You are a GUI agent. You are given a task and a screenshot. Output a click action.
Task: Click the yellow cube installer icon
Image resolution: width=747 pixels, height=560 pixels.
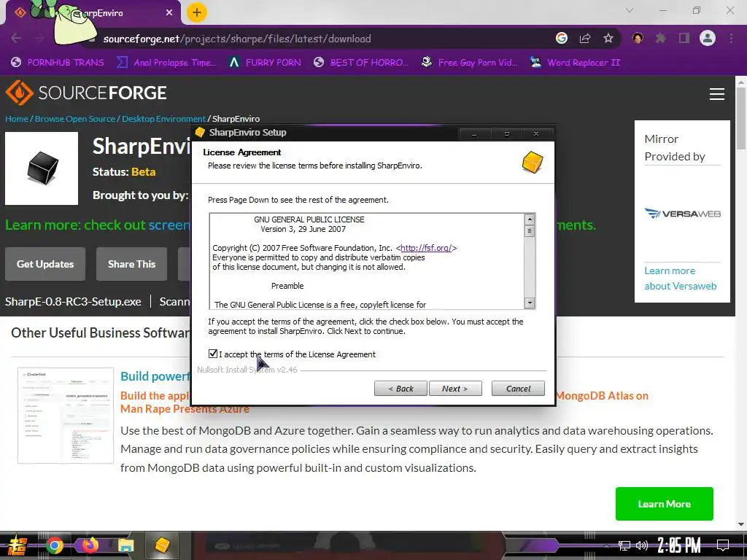click(x=532, y=163)
